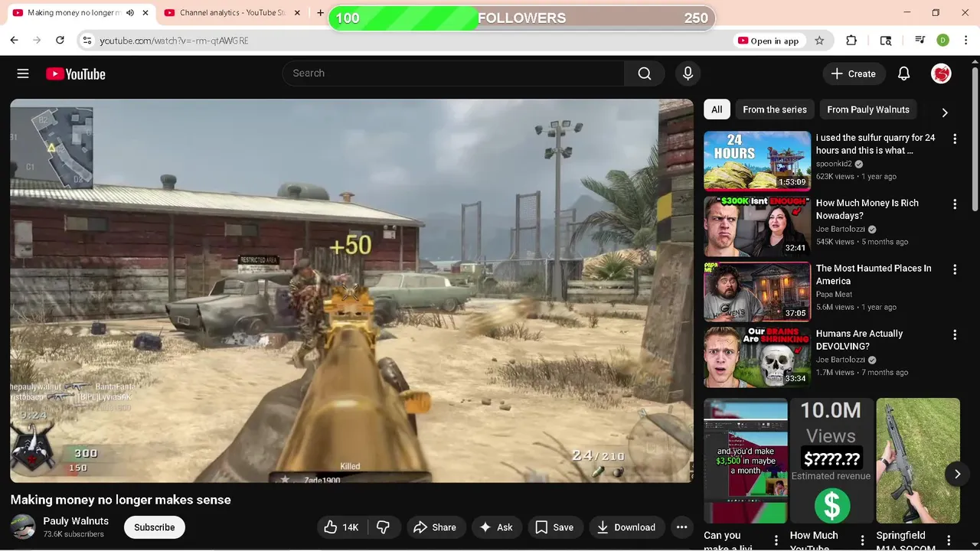The image size is (980, 551).
Task: Open the sulfur quarry video title
Action: [875, 144]
